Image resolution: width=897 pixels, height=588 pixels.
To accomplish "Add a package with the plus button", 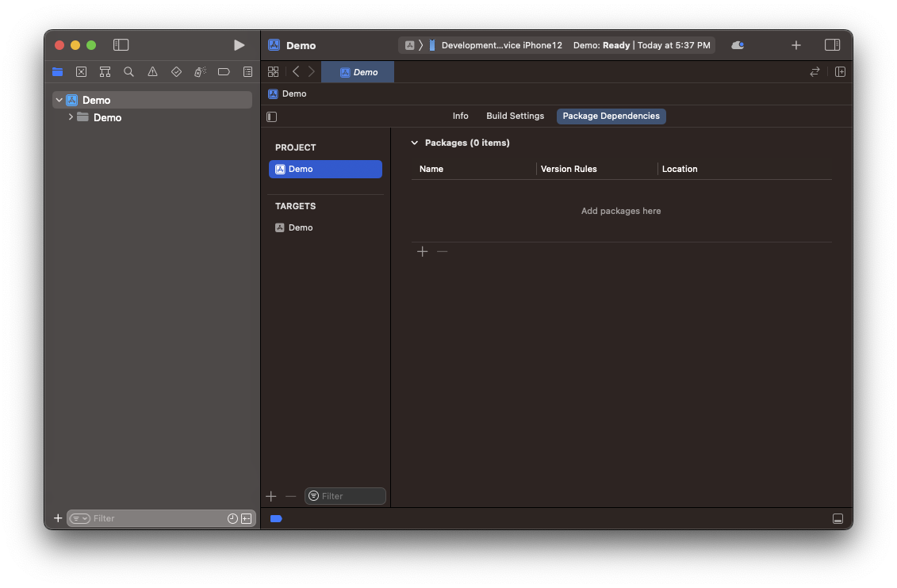I will pos(423,252).
